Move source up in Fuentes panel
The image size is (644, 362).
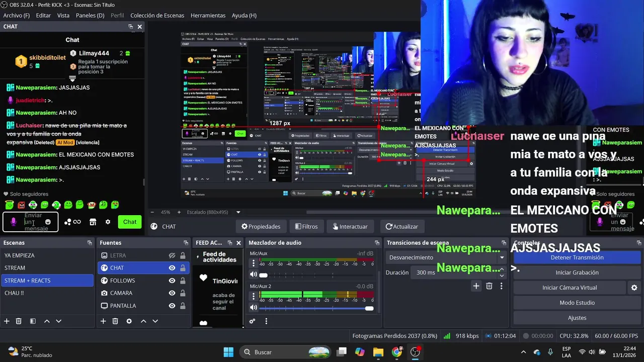[x=143, y=321]
